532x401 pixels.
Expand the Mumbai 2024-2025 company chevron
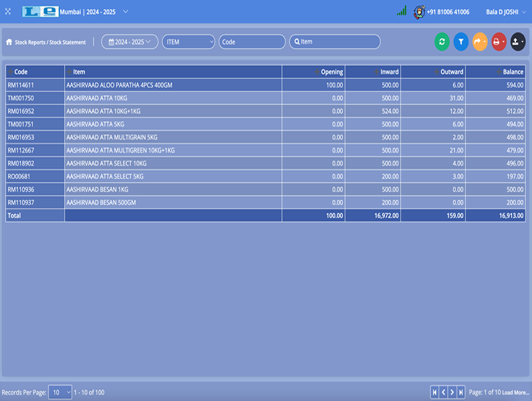pyautogui.click(x=126, y=11)
